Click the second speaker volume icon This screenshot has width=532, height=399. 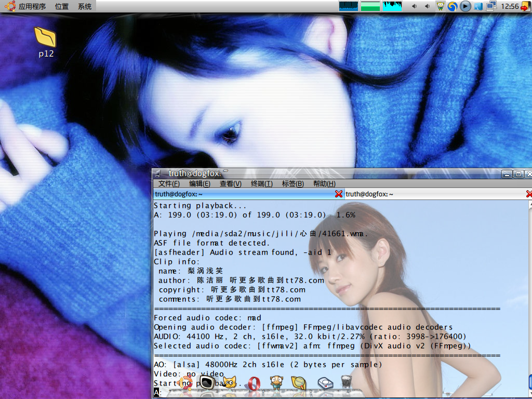(x=427, y=6)
